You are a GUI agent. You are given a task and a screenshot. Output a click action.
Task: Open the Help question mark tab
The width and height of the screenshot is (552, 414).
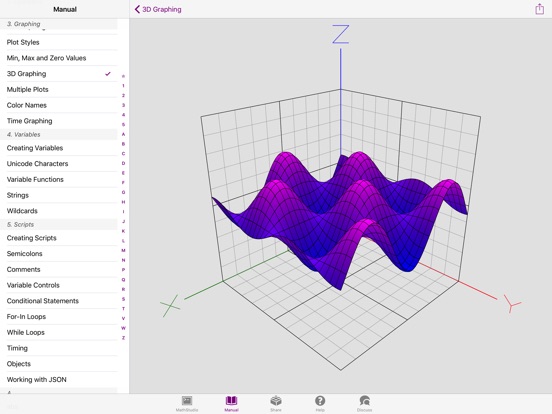point(320,403)
